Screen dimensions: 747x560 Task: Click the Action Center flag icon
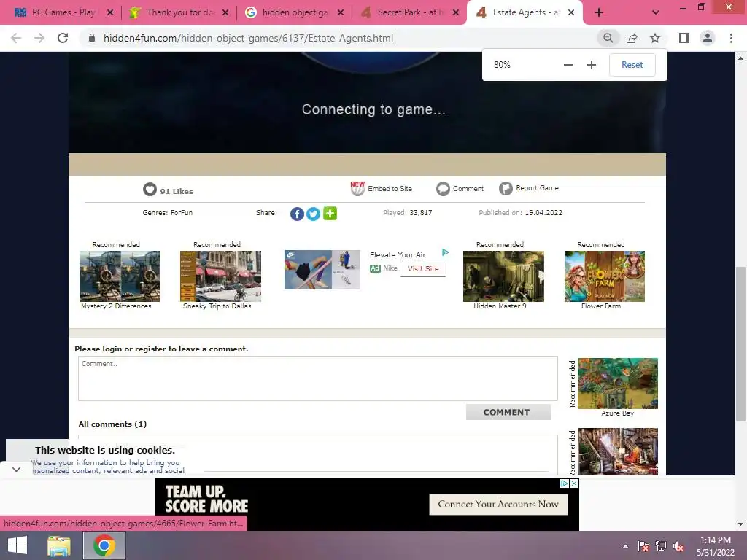pos(643,546)
